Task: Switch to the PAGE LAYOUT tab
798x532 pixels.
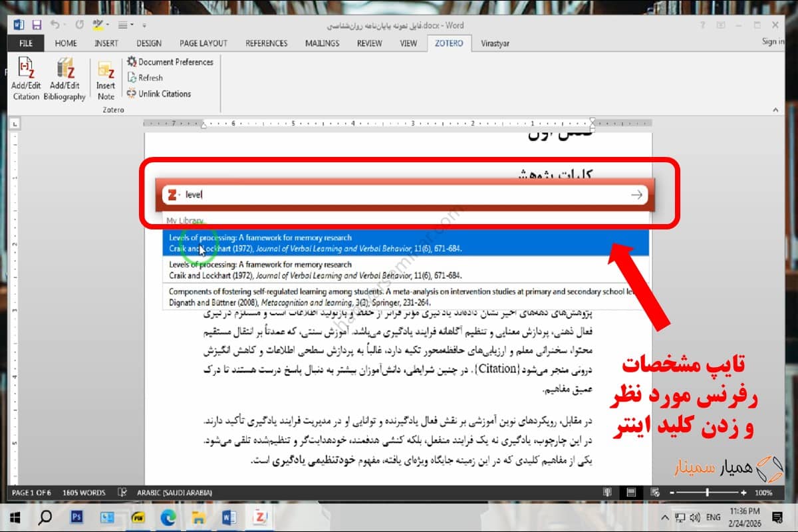Action: pos(203,43)
